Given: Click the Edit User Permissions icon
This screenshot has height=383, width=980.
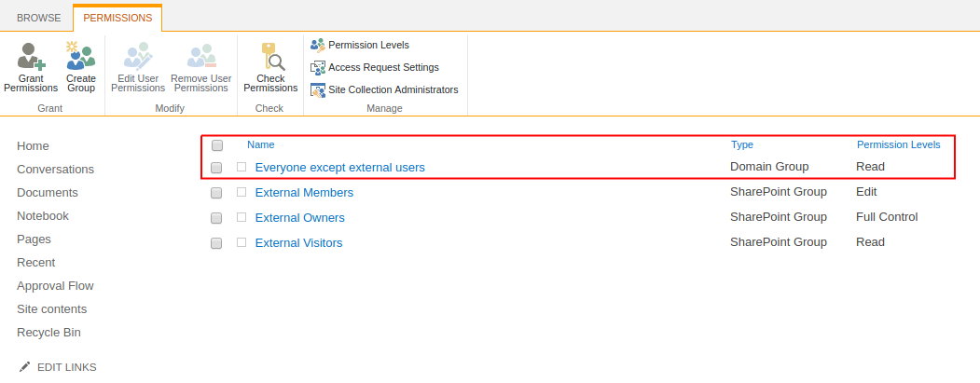Looking at the screenshot, I should [138, 58].
